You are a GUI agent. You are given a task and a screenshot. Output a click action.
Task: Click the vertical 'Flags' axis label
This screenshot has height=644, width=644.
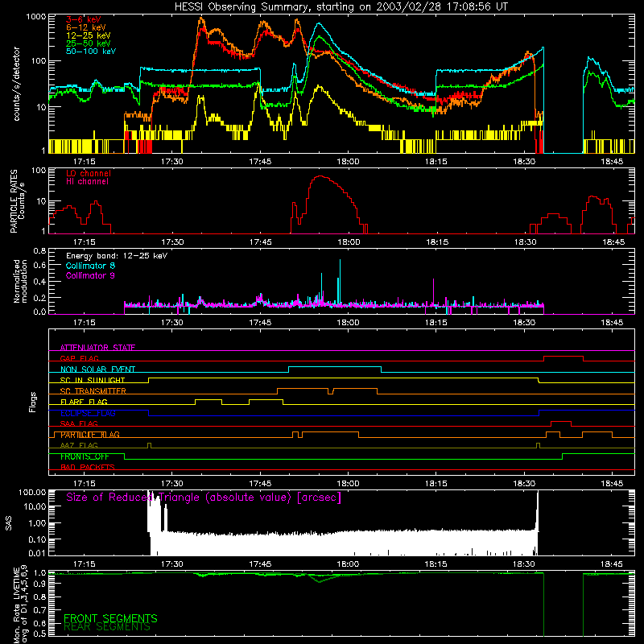tap(33, 402)
